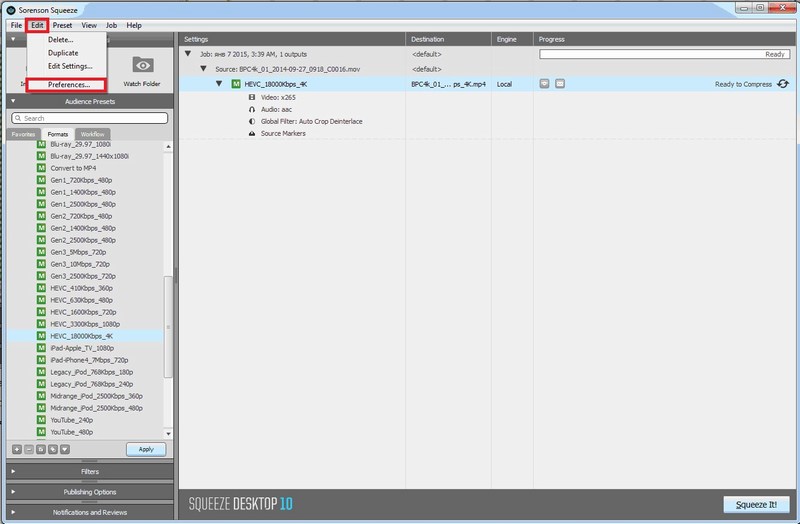Screen dimensions: 800x524
Task: Click the tag icon beside the folder icon
Action: (x=53, y=450)
